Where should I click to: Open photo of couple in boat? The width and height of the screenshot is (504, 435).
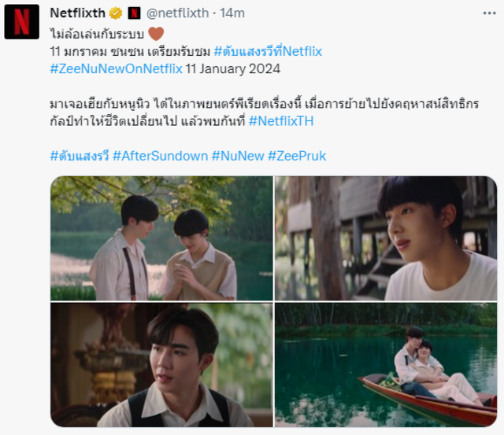pyautogui.click(x=386, y=365)
